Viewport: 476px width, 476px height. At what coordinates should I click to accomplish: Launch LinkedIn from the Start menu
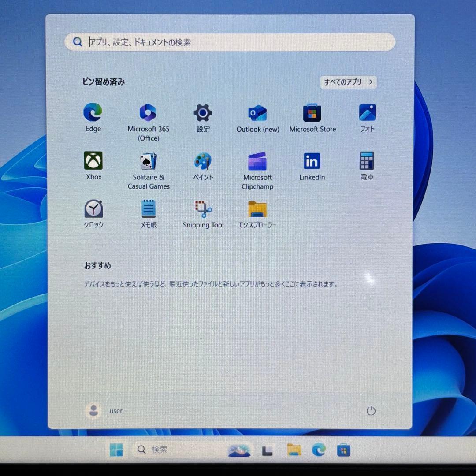click(x=312, y=160)
